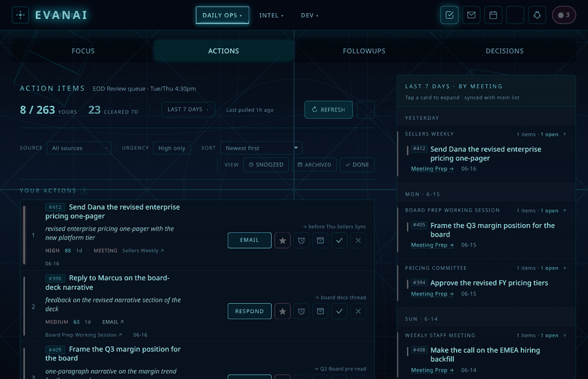Open the calendar icon in header

[x=493, y=15]
